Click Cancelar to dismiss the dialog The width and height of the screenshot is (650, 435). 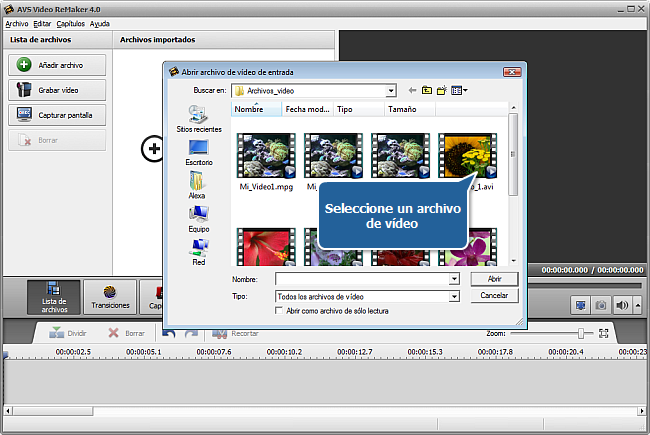click(494, 296)
